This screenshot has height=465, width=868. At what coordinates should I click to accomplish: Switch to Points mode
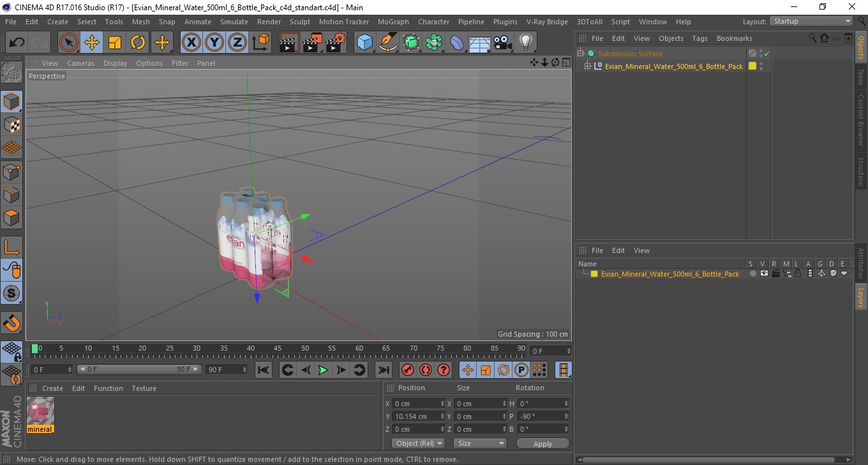tap(11, 171)
